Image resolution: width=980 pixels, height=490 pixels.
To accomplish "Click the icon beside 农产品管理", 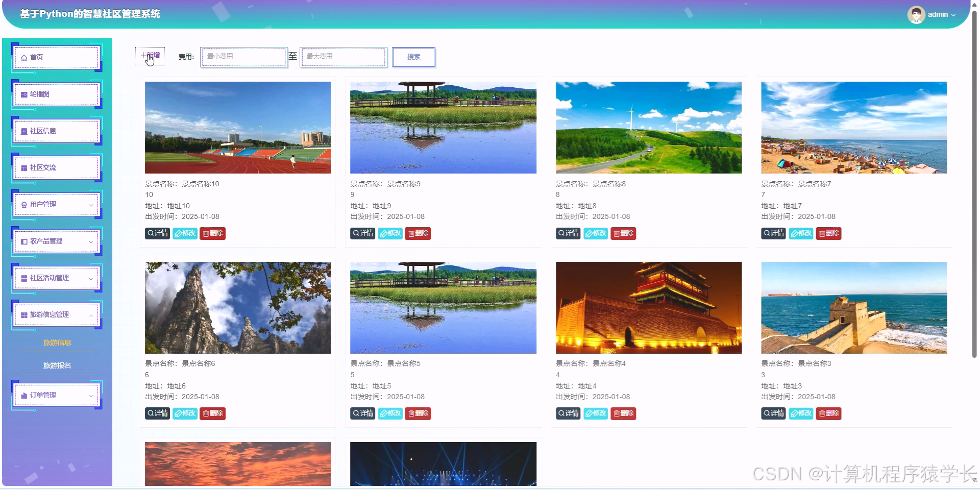I will 24,241.
